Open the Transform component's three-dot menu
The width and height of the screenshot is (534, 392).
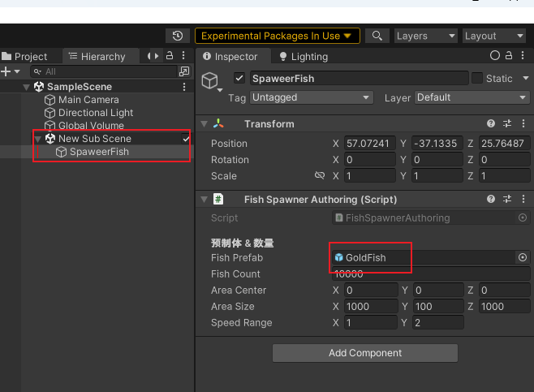[523, 123]
